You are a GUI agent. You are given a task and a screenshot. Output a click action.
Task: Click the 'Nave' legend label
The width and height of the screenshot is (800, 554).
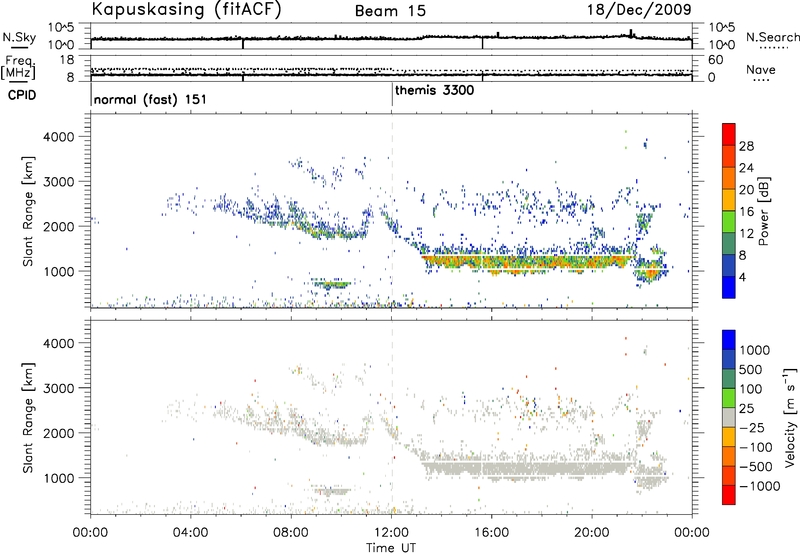761,70
